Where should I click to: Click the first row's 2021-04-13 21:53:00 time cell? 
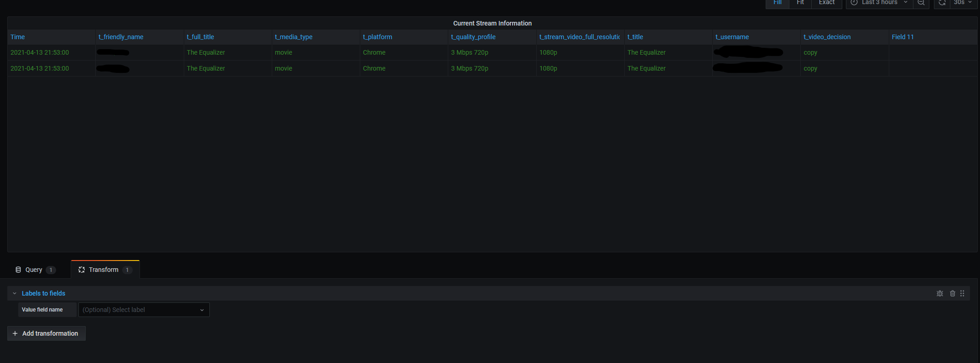(40, 52)
